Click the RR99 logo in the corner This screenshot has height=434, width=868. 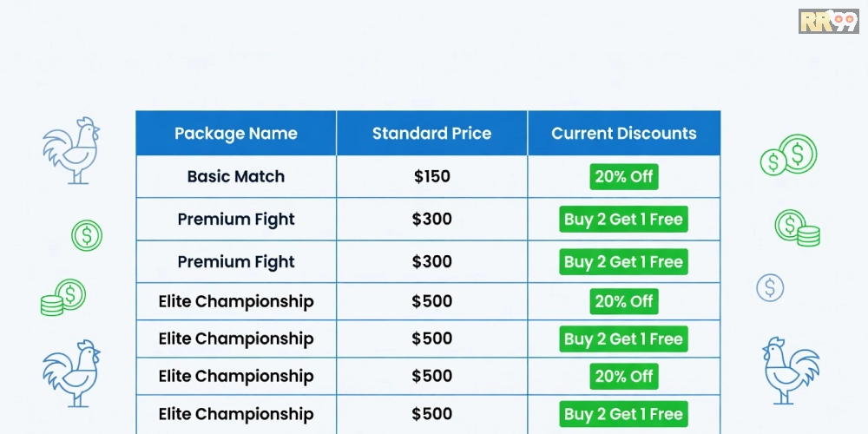828,21
